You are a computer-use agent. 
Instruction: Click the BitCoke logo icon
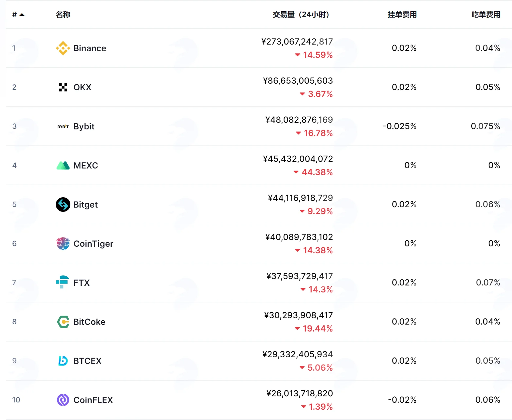point(63,322)
